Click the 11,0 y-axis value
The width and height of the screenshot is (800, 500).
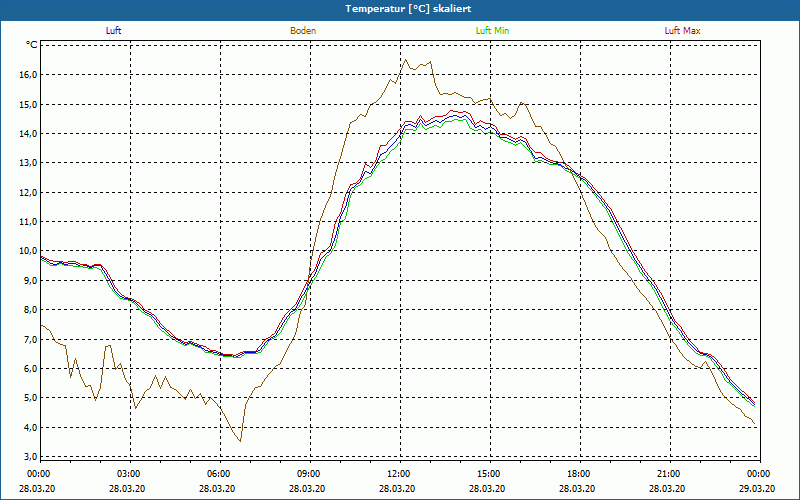click(29, 222)
